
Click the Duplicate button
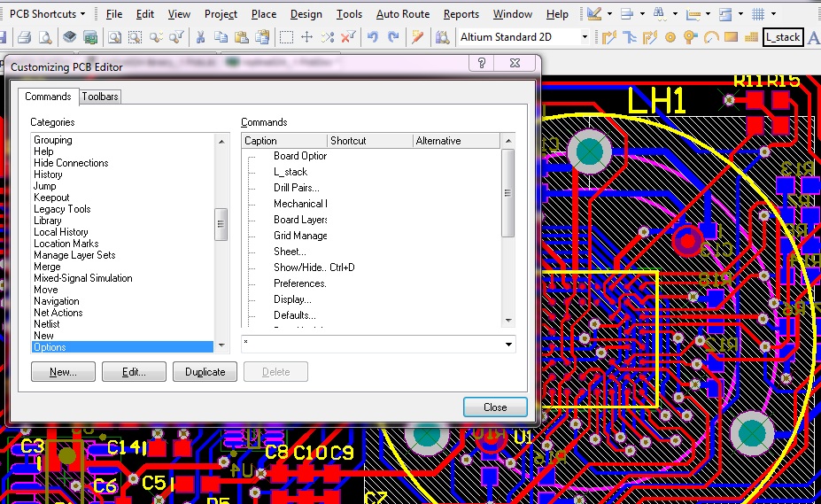(205, 371)
